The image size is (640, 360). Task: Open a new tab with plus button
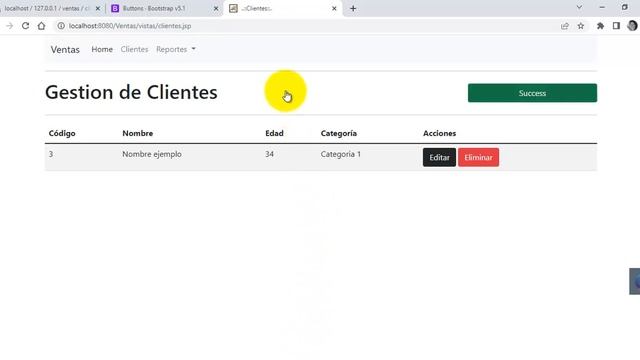(353, 8)
